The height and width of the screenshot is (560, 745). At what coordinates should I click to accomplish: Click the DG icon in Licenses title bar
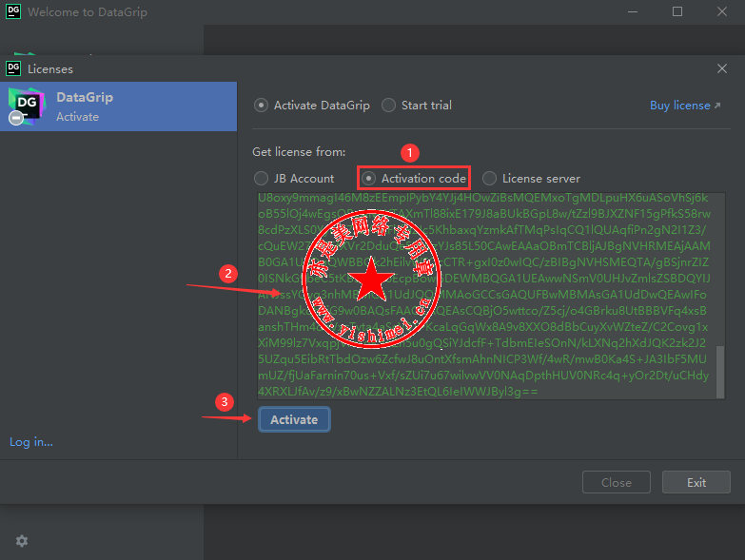(13, 68)
